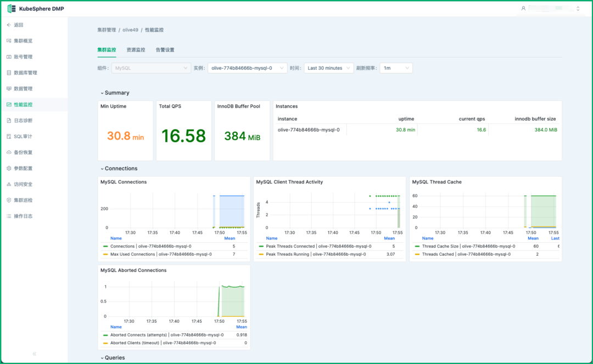Click the 集群巡检 shield icon

pyautogui.click(x=9, y=200)
